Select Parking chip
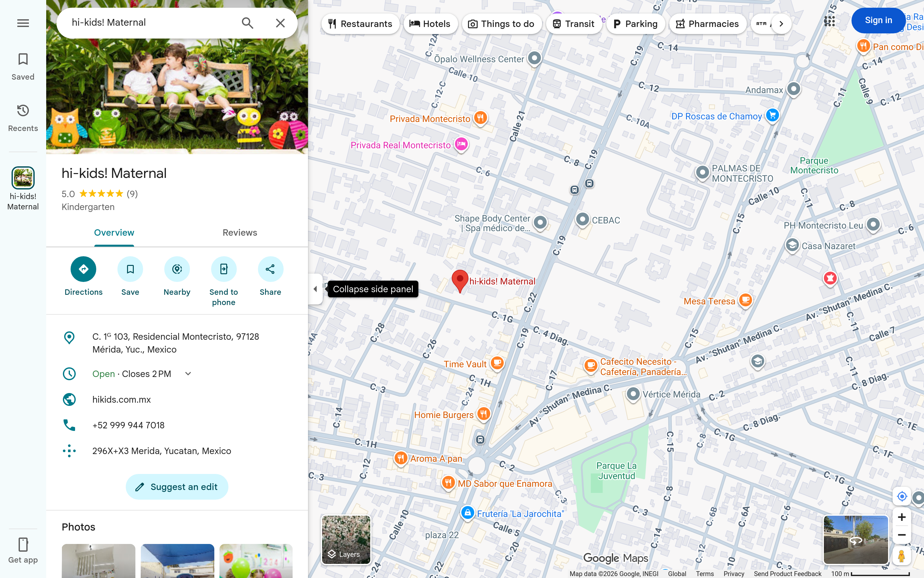 tap(635, 24)
